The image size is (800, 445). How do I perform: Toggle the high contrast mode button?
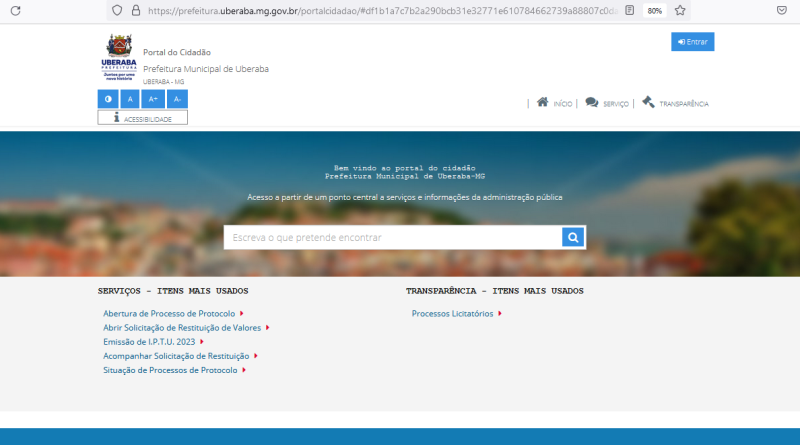(108, 99)
